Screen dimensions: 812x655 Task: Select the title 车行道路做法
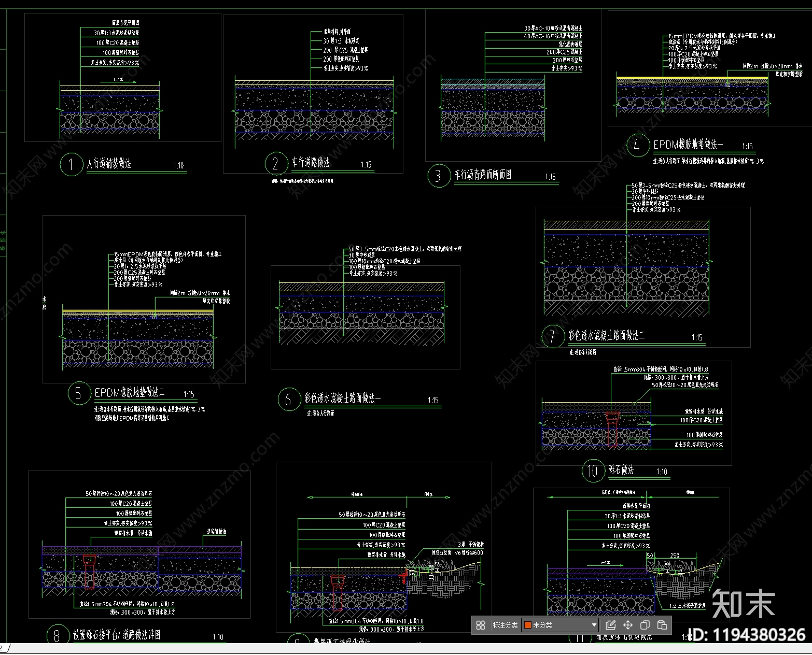(x=311, y=163)
